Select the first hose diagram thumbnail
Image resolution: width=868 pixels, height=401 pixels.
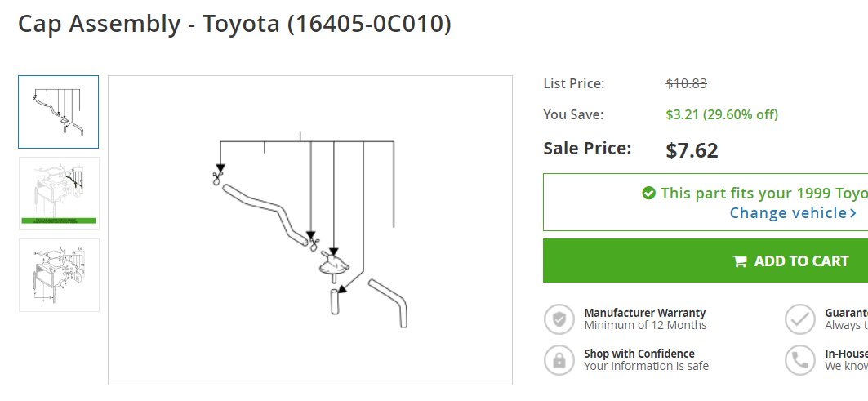coord(58,112)
